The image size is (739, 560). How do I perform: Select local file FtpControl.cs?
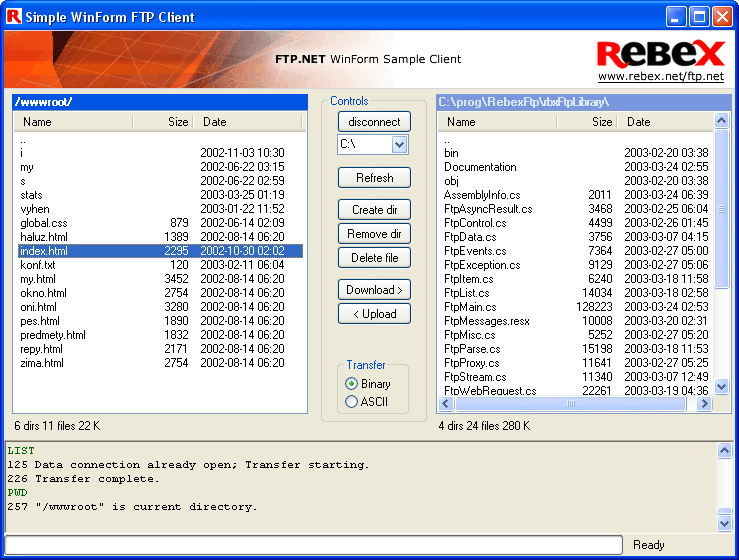[475, 223]
